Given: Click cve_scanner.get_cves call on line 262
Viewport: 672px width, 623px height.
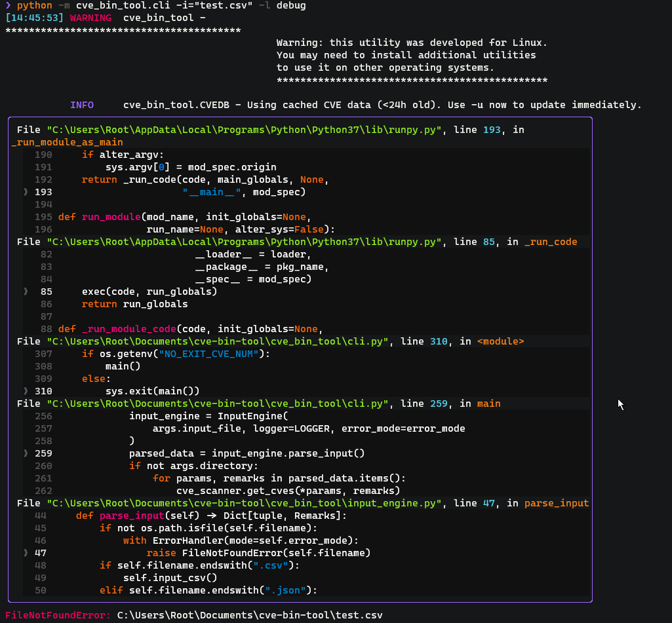Looking at the screenshot, I should pyautogui.click(x=288, y=491).
